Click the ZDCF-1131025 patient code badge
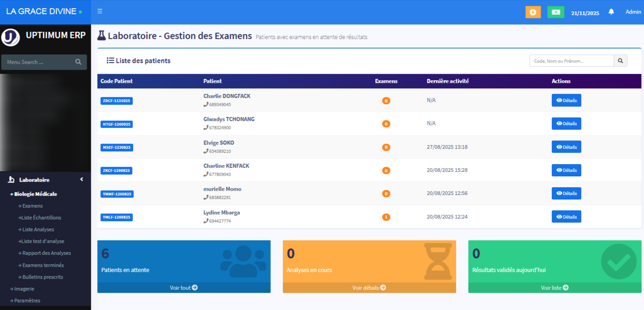This screenshot has height=310, width=644. [x=117, y=101]
